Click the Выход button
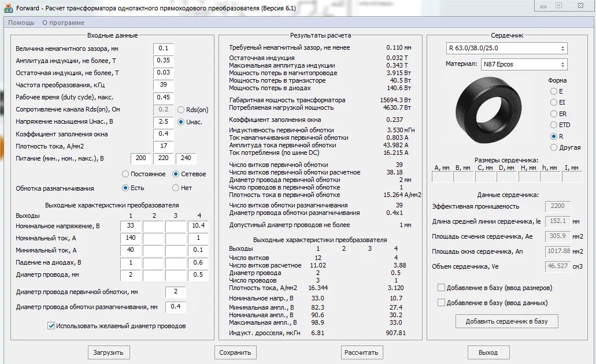The image size is (596, 364). click(488, 352)
